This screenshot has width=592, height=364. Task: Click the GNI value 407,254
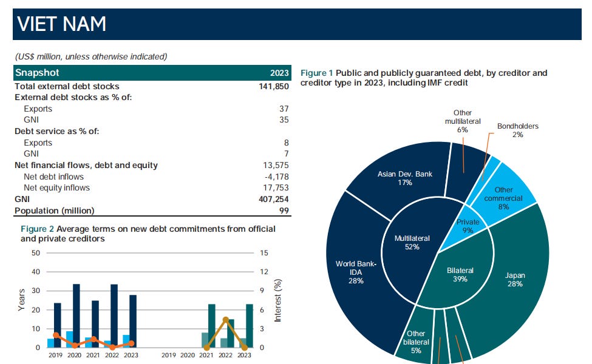[x=274, y=199]
